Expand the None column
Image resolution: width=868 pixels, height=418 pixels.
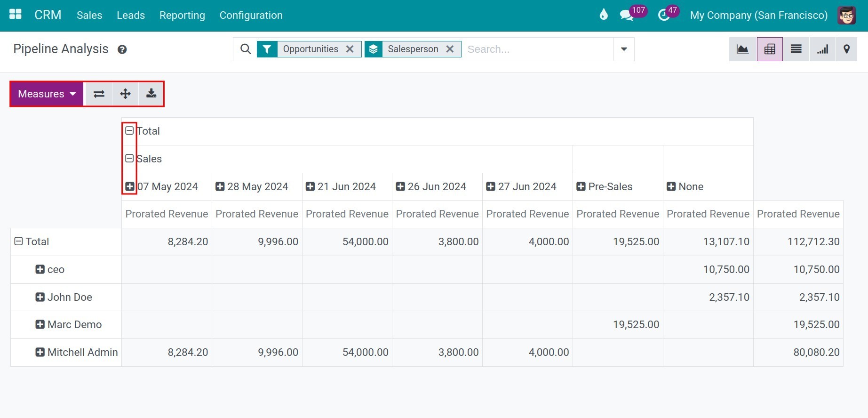pyautogui.click(x=671, y=186)
